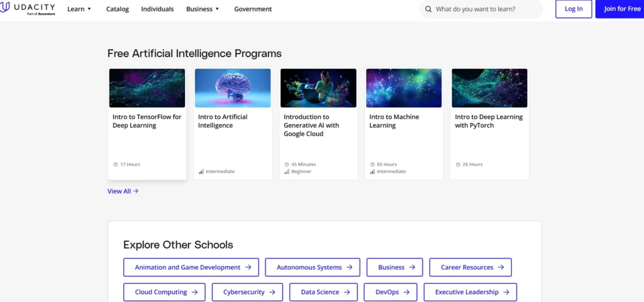
Task: Click the arrow in Animation and Game Development button
Action: tap(248, 267)
